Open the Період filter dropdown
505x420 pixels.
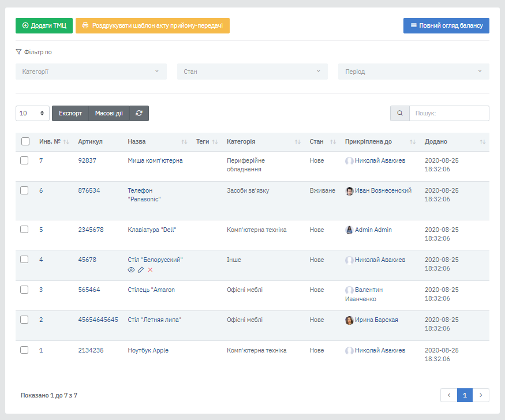413,72
